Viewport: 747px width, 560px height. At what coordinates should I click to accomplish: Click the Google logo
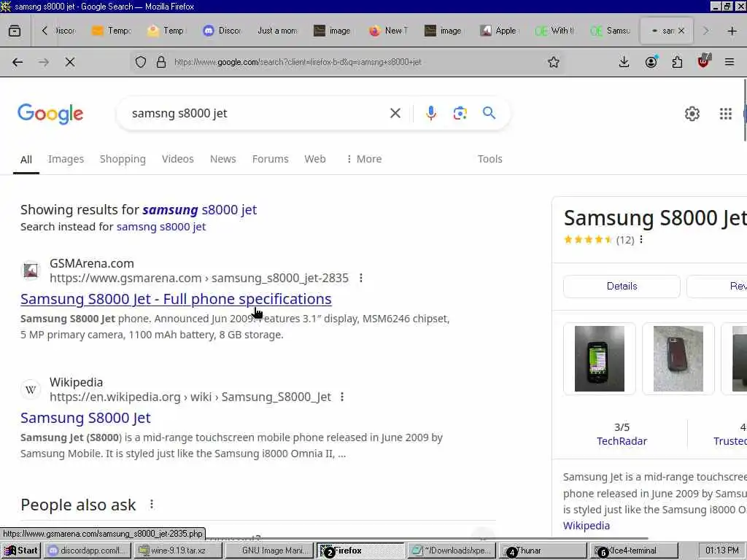click(x=50, y=114)
